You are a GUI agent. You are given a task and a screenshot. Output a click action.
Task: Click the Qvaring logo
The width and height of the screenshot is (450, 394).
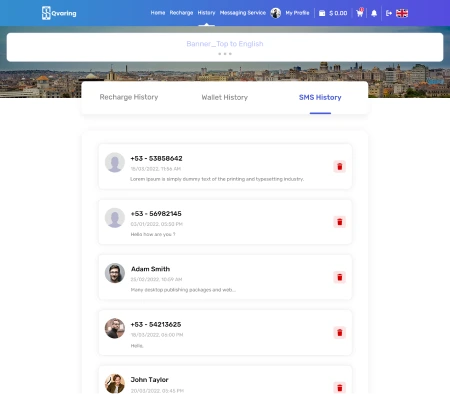click(59, 13)
